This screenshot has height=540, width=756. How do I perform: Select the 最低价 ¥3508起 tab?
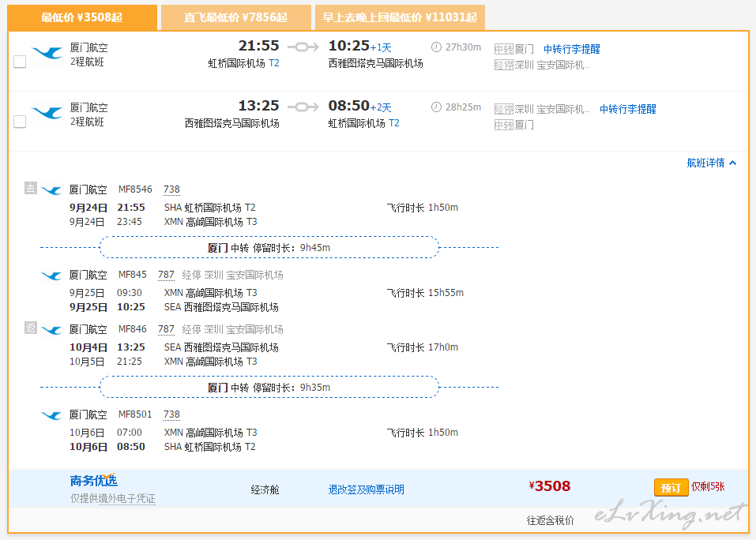82,18
